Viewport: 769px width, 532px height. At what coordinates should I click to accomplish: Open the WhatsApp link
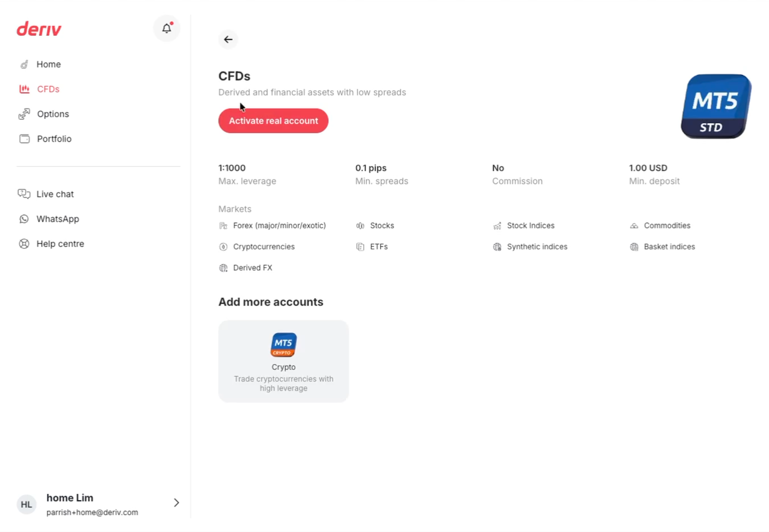(58, 219)
